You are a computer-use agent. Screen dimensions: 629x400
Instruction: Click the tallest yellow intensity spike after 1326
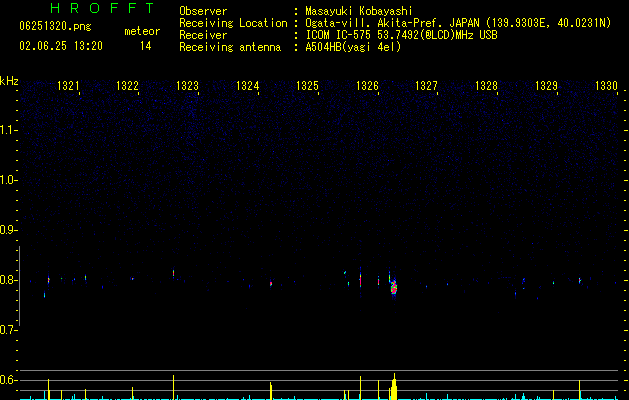[394, 386]
